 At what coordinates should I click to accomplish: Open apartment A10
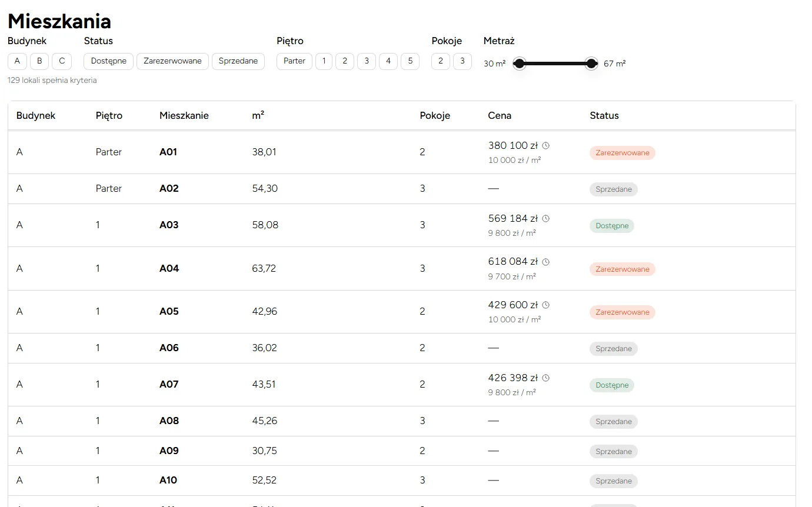pyautogui.click(x=168, y=480)
